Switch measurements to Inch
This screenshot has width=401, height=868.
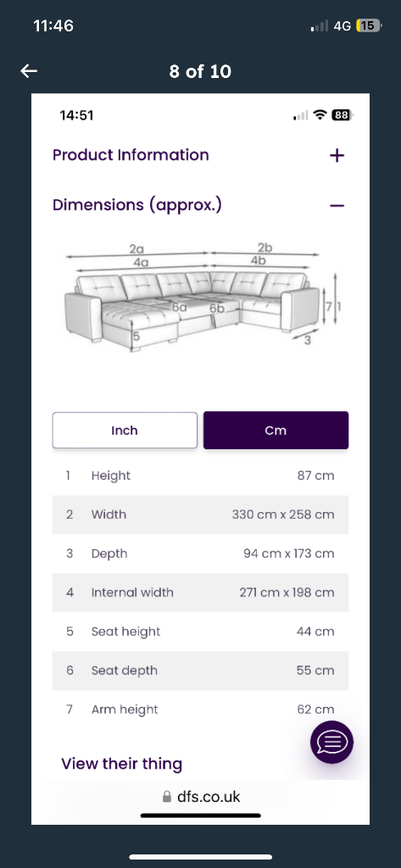(125, 430)
